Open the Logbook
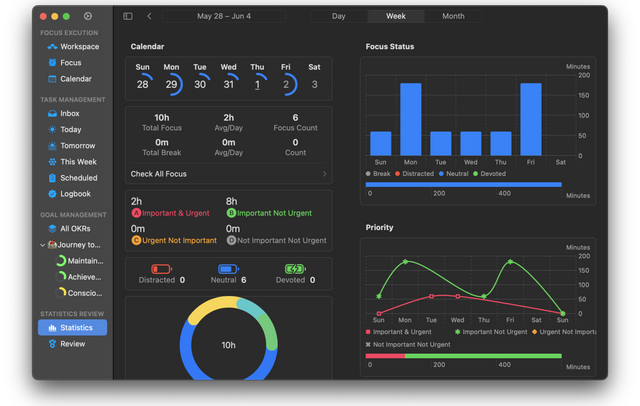Image resolution: width=640 pixels, height=406 pixels. coord(75,194)
